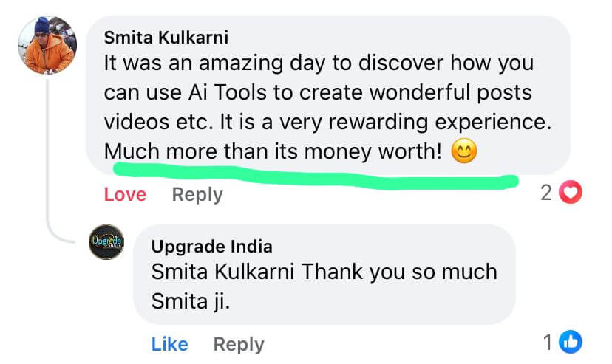Click the blue thumbs-up reaction icon
This screenshot has width=612, height=364.
(571, 342)
